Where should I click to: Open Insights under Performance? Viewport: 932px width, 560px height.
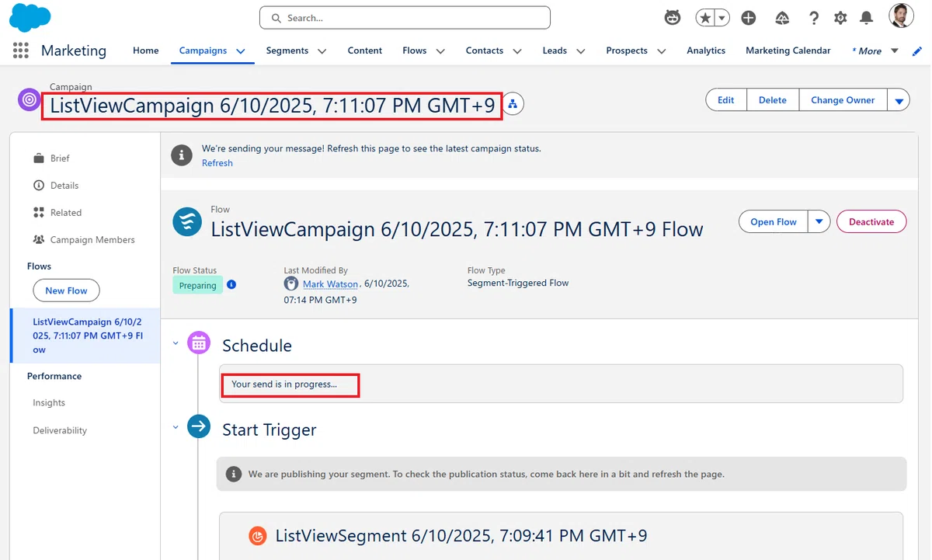[x=49, y=403]
